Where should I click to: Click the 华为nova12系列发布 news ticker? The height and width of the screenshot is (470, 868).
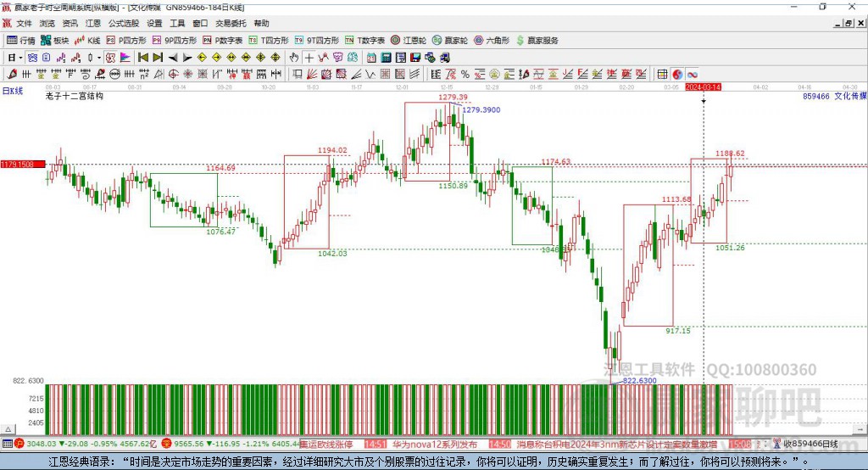point(435,445)
